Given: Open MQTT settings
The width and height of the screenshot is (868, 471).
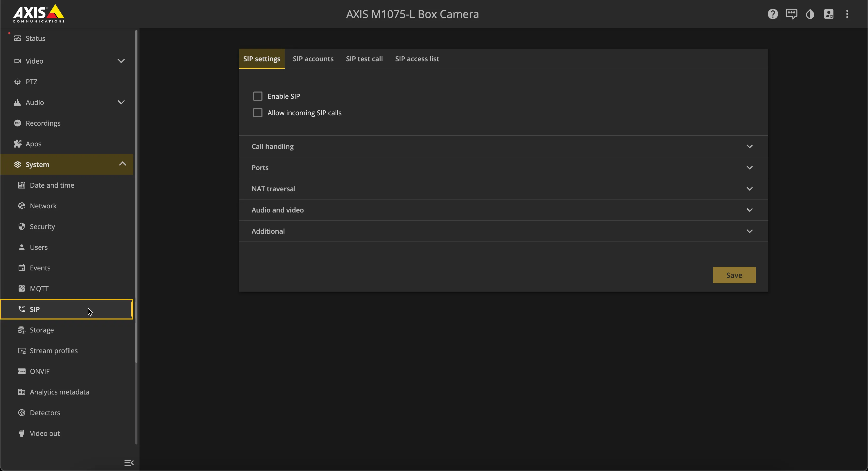Looking at the screenshot, I should point(67,288).
